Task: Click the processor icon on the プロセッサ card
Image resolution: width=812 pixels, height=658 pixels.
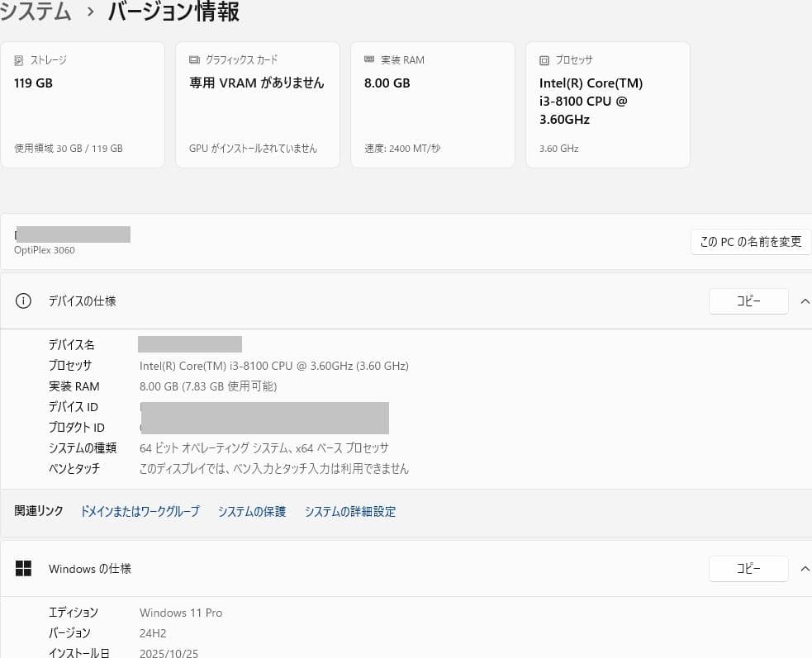Action: click(544, 59)
